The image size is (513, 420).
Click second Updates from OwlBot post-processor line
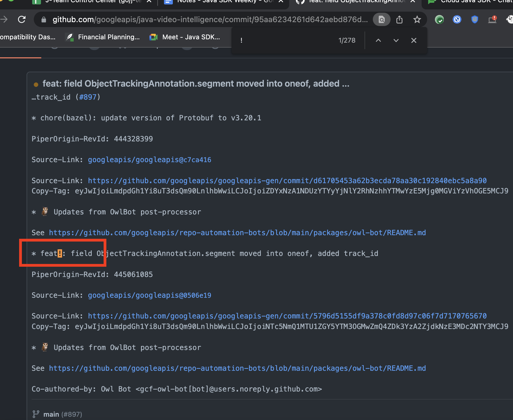[116, 348]
